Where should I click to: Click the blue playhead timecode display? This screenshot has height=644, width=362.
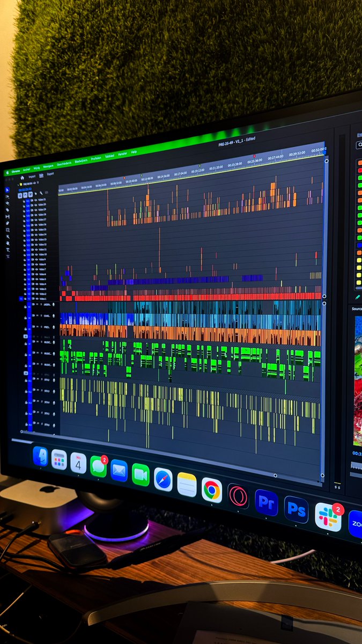[x=25, y=189]
